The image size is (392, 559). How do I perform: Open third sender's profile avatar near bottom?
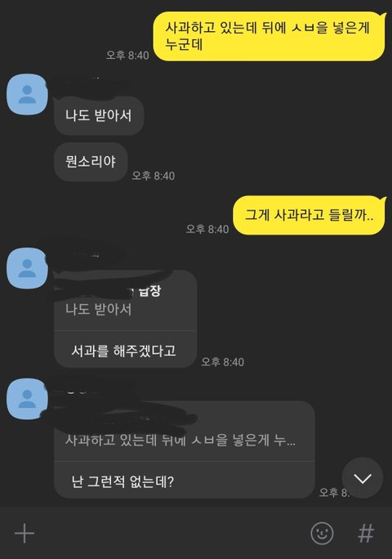[x=27, y=399]
